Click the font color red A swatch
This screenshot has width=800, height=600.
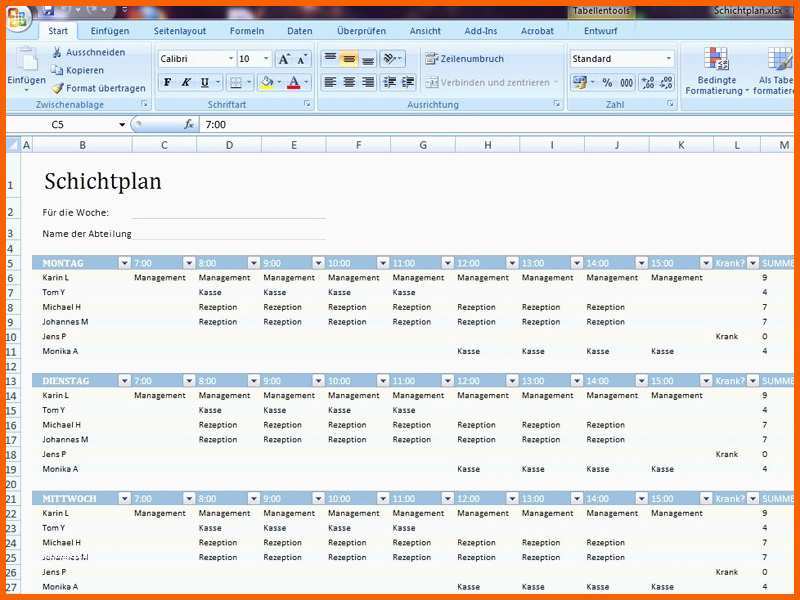pos(293,83)
